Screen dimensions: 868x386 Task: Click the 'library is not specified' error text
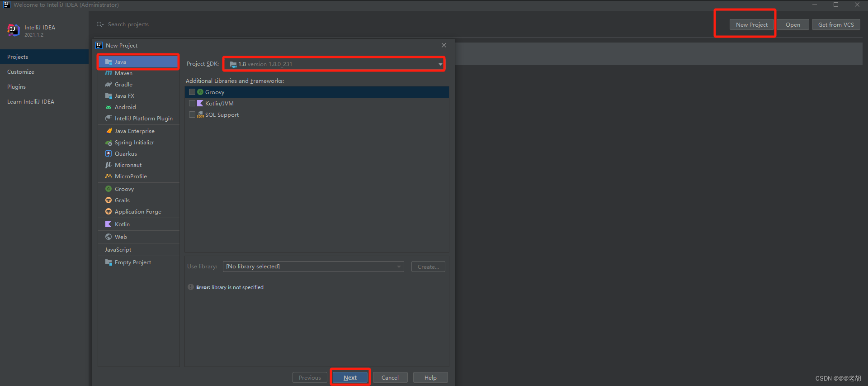pyautogui.click(x=237, y=287)
